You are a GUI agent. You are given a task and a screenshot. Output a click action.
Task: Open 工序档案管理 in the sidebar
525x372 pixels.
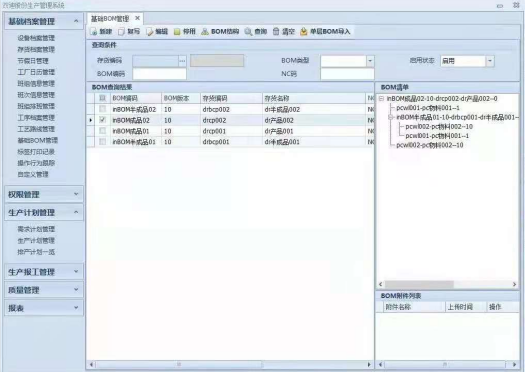coord(36,118)
